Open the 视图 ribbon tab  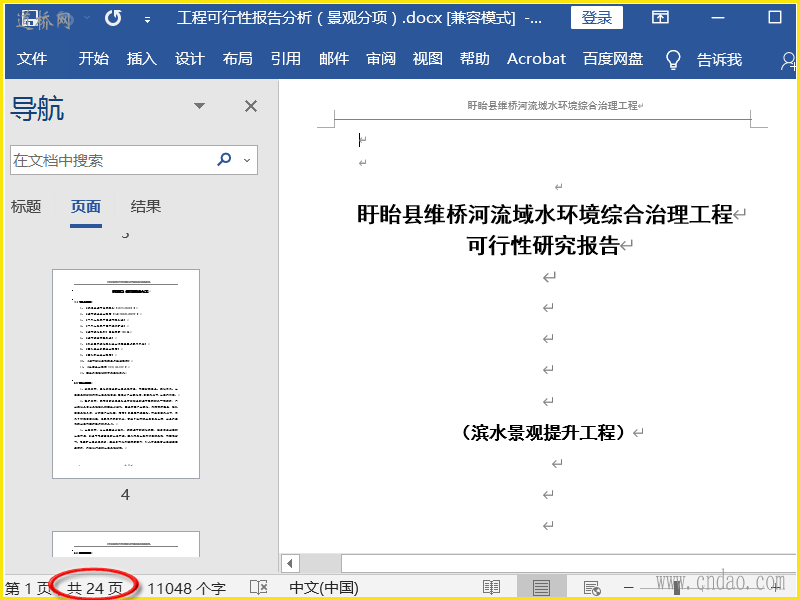[427, 59]
